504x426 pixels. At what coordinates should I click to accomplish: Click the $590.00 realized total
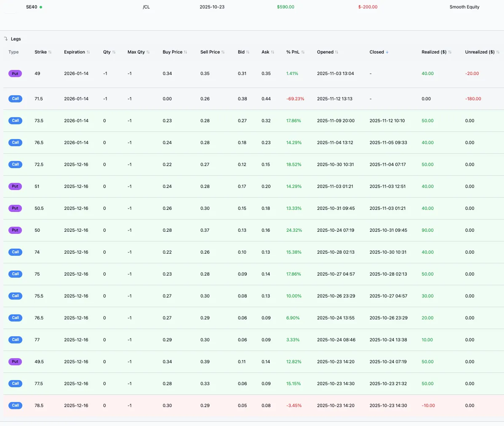tap(285, 7)
